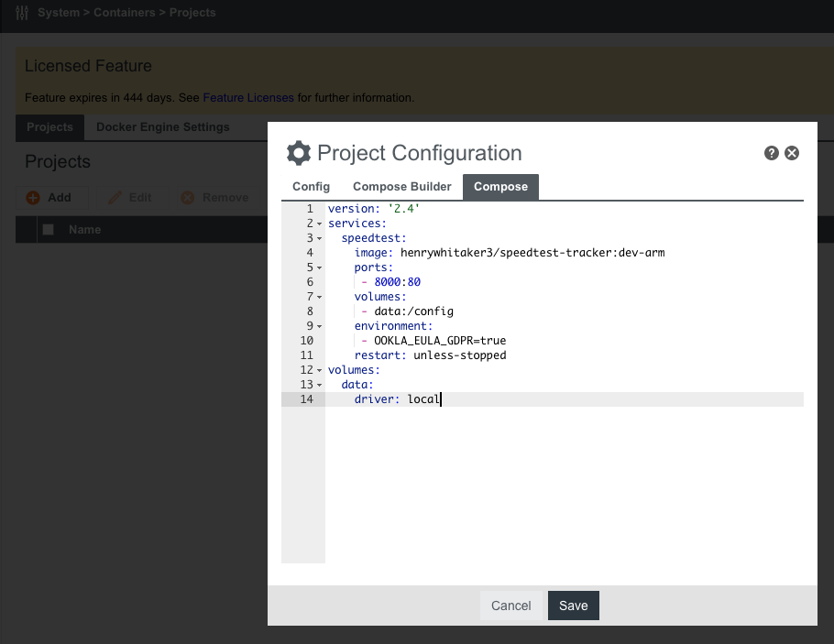Click the Add project button
Viewport: 834px width, 644px height.
[51, 198]
